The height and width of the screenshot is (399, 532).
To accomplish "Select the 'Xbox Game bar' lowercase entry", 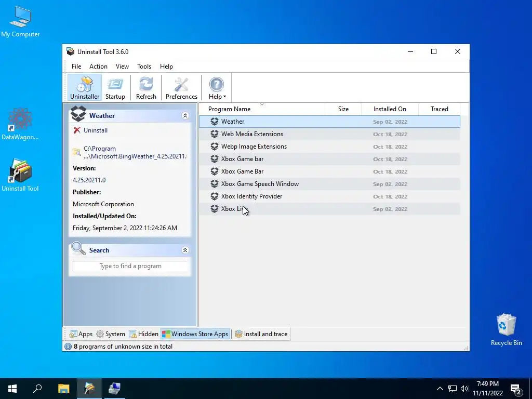I will tap(329, 159).
